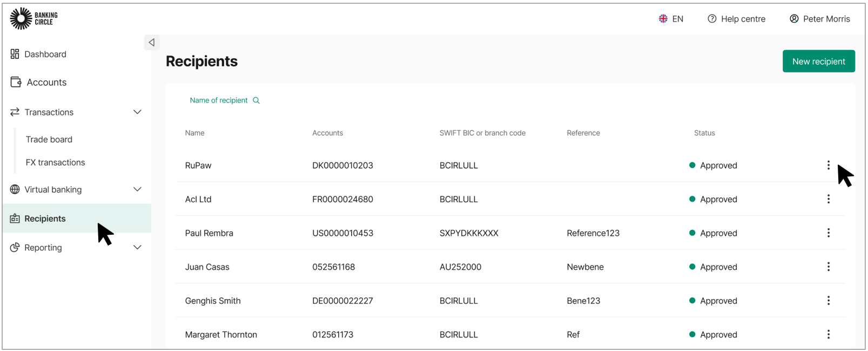Image resolution: width=868 pixels, height=351 pixels.
Task: Click the Name column header
Action: pos(194,133)
